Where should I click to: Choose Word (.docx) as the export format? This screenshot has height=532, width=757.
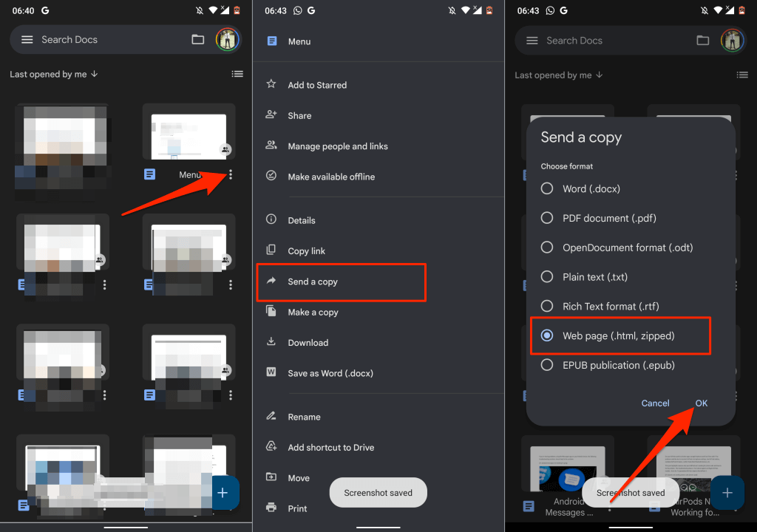click(x=547, y=188)
